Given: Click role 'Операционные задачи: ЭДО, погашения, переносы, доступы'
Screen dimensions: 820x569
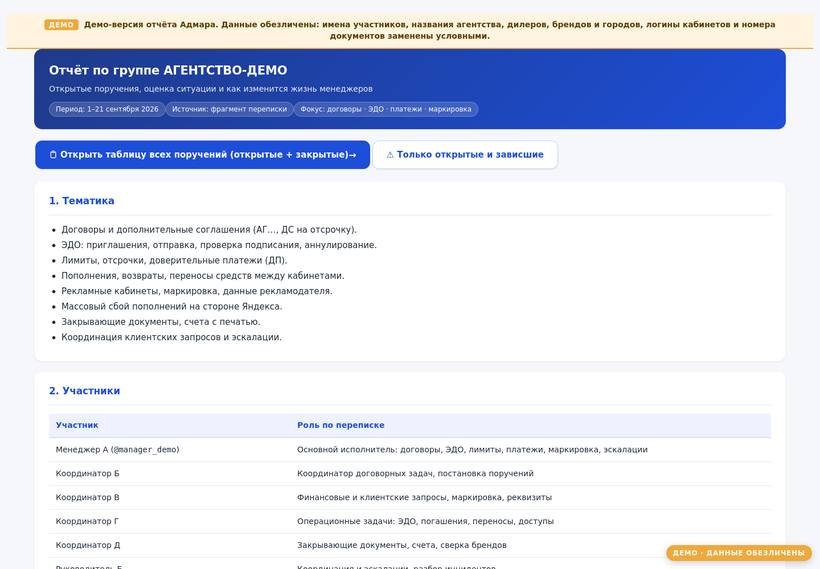Looking at the screenshot, I should 425,521.
